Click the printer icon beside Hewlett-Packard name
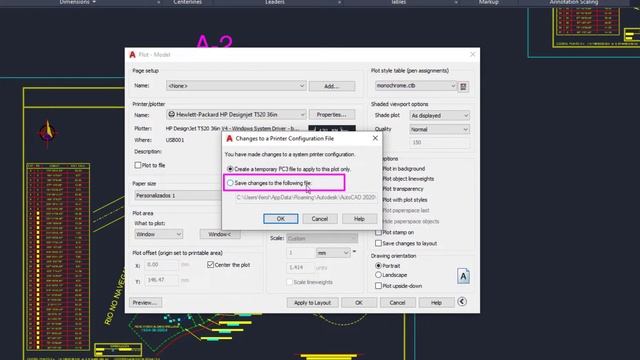The height and width of the screenshot is (360, 640). tap(172, 114)
